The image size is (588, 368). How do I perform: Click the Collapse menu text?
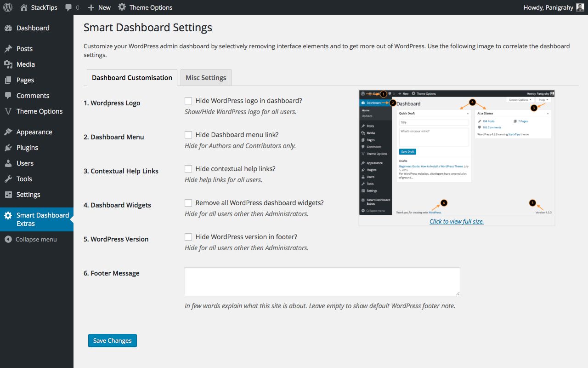coord(36,239)
